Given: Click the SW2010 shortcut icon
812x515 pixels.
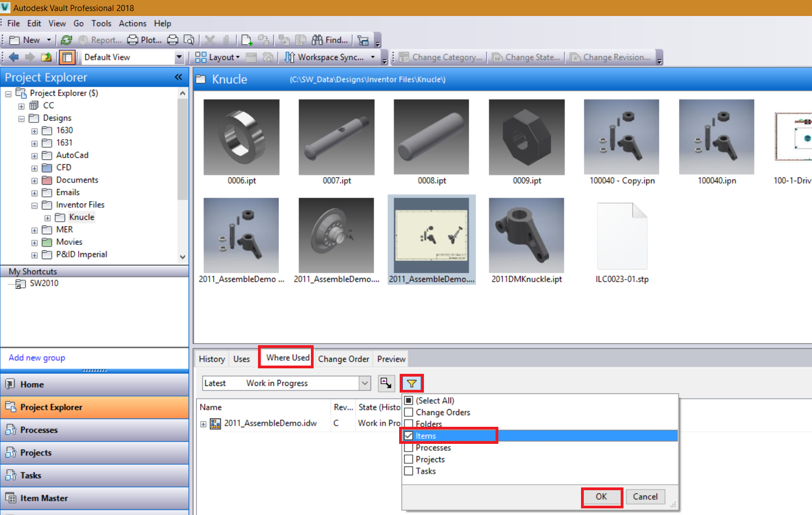Looking at the screenshot, I should [x=20, y=283].
